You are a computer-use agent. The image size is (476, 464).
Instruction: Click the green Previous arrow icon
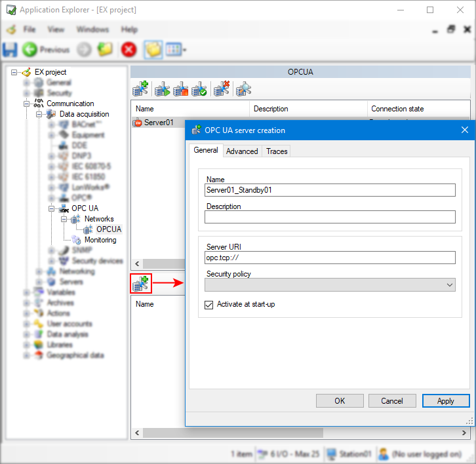click(x=30, y=49)
